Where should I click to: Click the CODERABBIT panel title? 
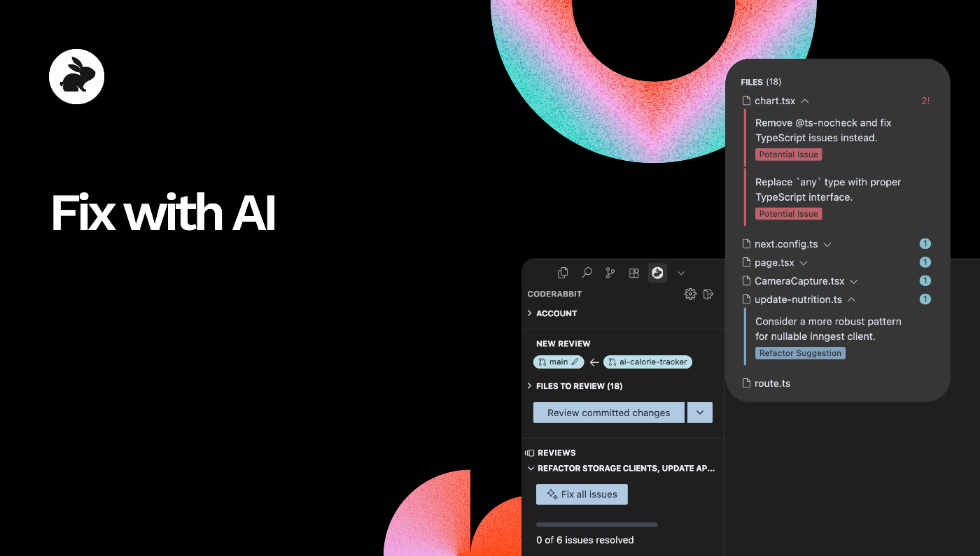pos(554,294)
